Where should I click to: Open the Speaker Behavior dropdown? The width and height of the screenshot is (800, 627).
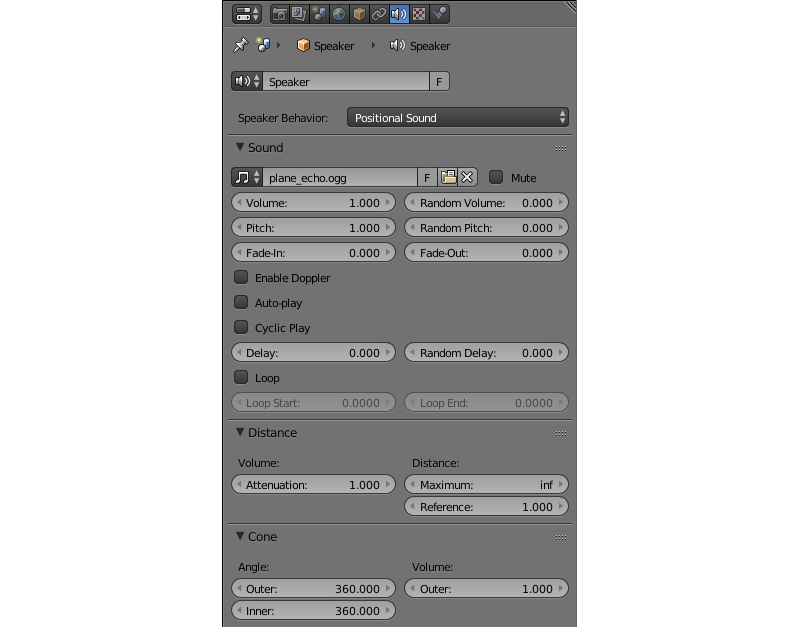pos(458,117)
